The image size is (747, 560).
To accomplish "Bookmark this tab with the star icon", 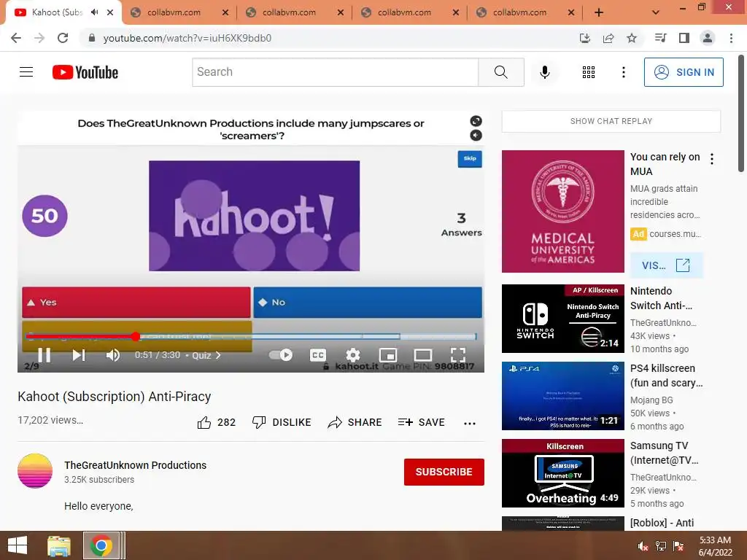I will click(x=632, y=38).
